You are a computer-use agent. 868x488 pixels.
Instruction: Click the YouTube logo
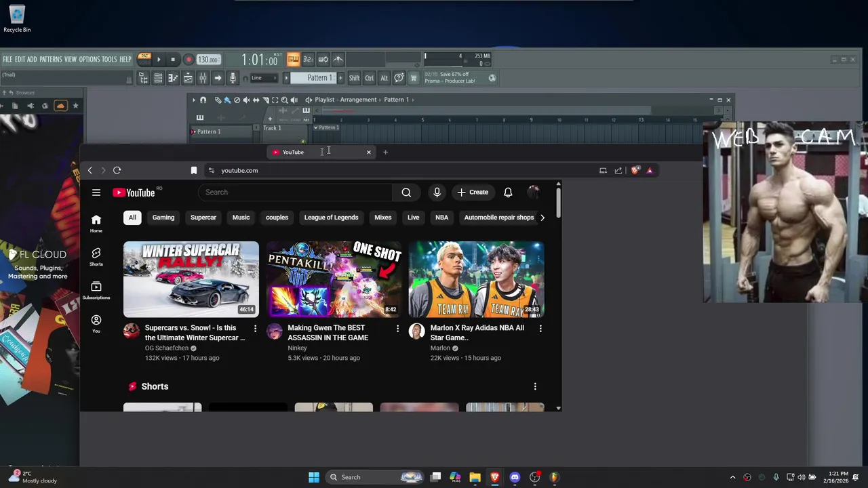coord(134,192)
